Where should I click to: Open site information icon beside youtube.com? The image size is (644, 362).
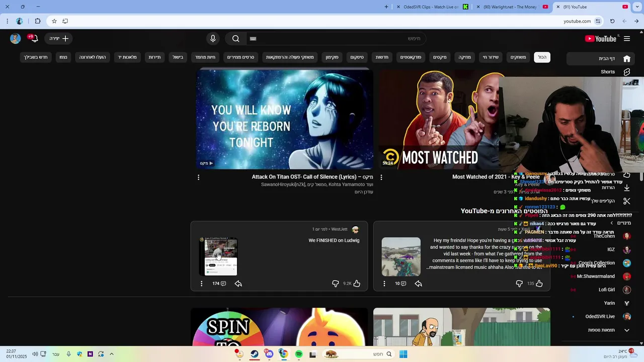click(598, 21)
